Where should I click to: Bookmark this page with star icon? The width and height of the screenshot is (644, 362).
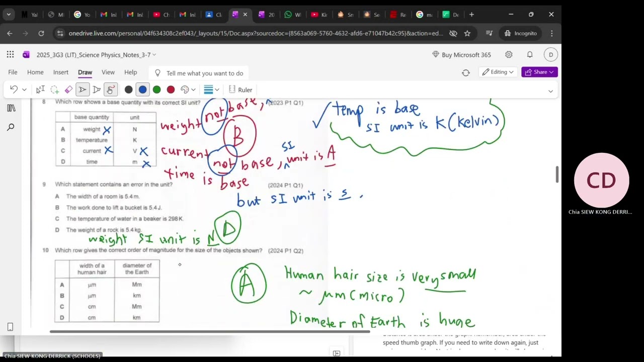[x=467, y=33]
